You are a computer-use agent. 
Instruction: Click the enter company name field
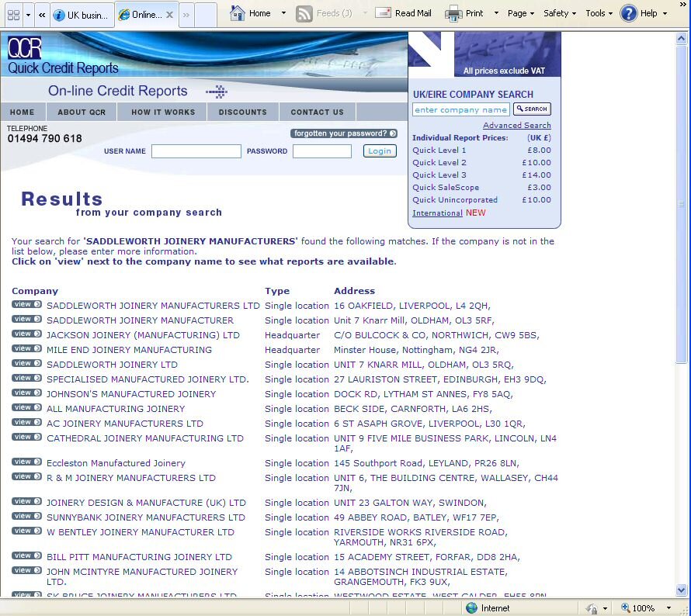coord(461,109)
